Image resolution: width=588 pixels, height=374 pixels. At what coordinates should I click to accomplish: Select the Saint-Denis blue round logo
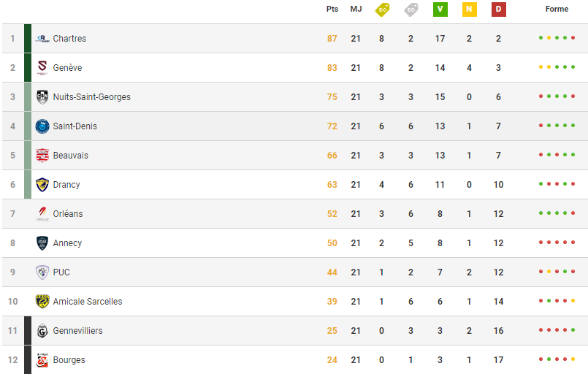[42, 126]
